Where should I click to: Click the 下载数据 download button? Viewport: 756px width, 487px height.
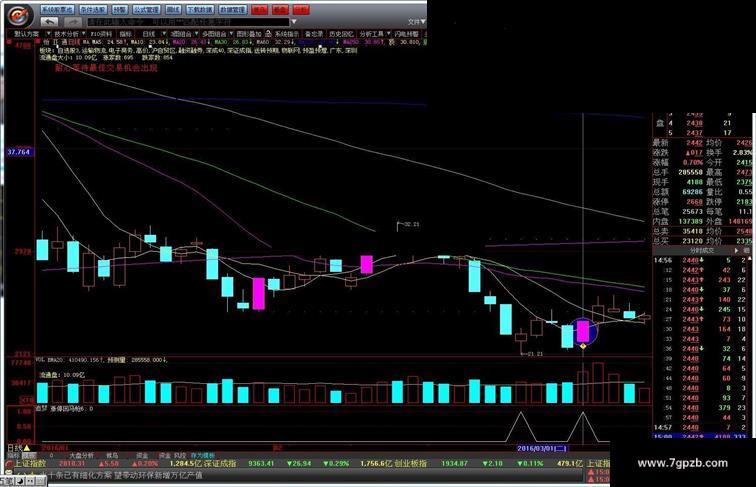(200, 10)
